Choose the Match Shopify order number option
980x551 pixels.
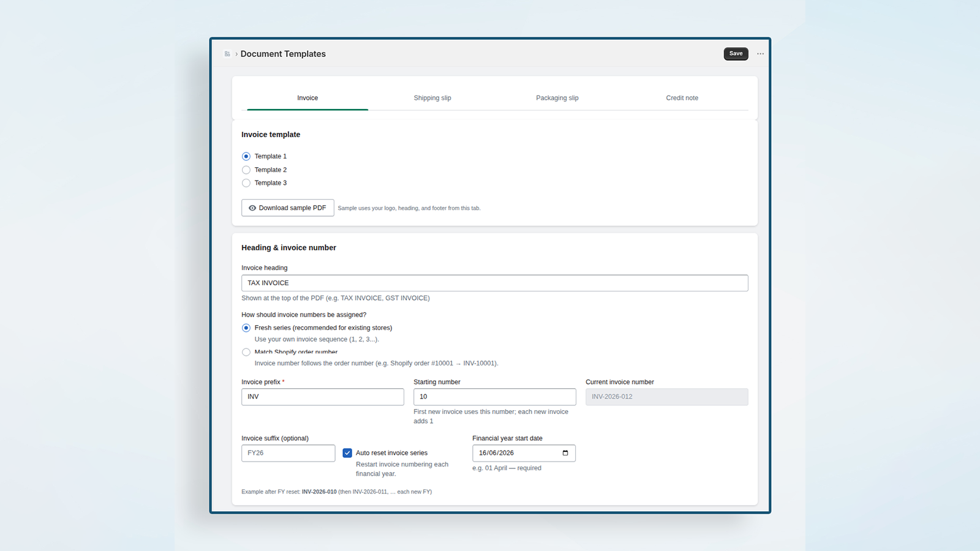click(246, 352)
